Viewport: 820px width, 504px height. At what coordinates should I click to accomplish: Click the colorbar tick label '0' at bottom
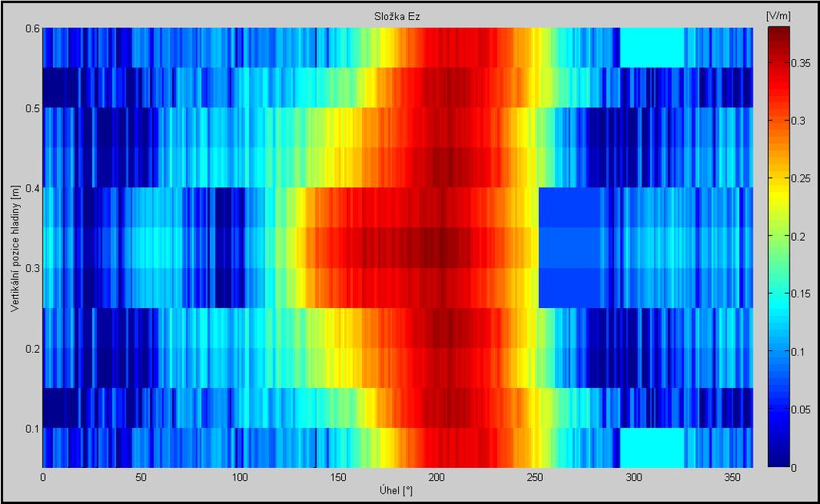coord(794,468)
